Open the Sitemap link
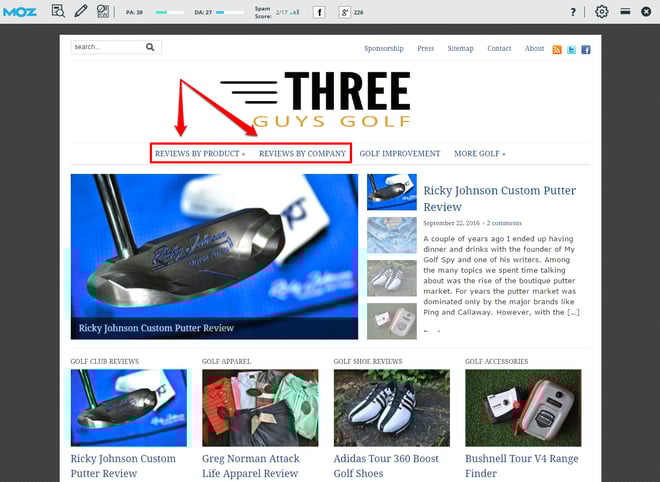Screen dimensions: 660x482 (x=460, y=48)
